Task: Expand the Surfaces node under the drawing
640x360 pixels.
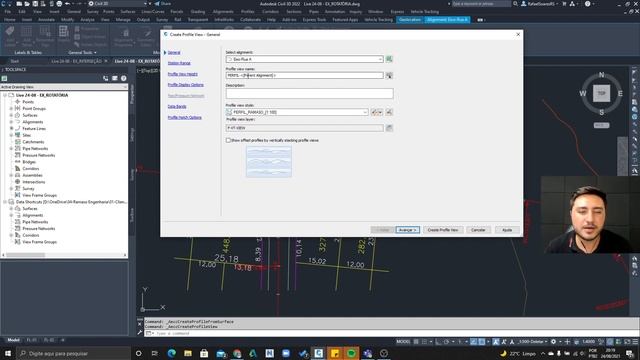Action: pyautogui.click(x=11, y=115)
